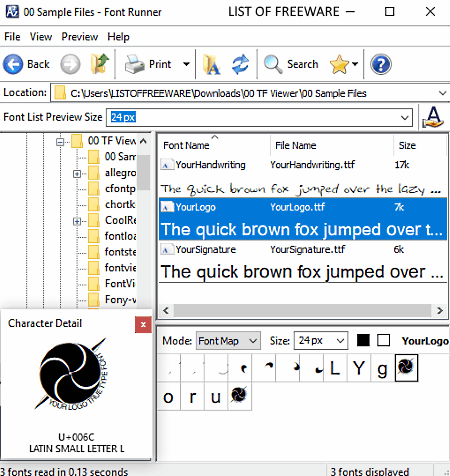Click the Refresh arrows icon
The image size is (450, 476).
pyautogui.click(x=240, y=64)
